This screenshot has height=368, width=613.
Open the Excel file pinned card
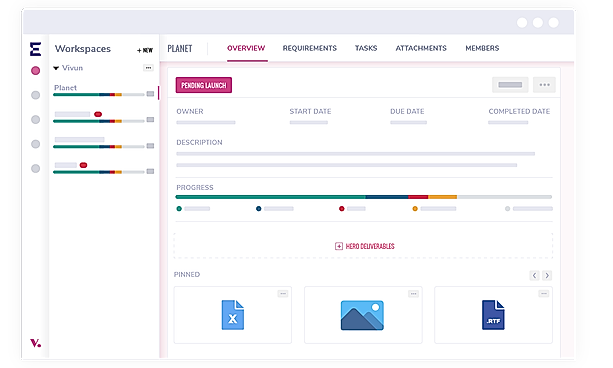(x=233, y=315)
